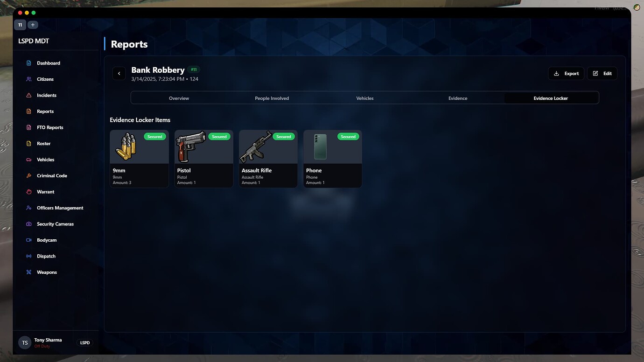This screenshot has height=362, width=644.
Task: Open Security Cameras camera icon
Action: point(29,224)
